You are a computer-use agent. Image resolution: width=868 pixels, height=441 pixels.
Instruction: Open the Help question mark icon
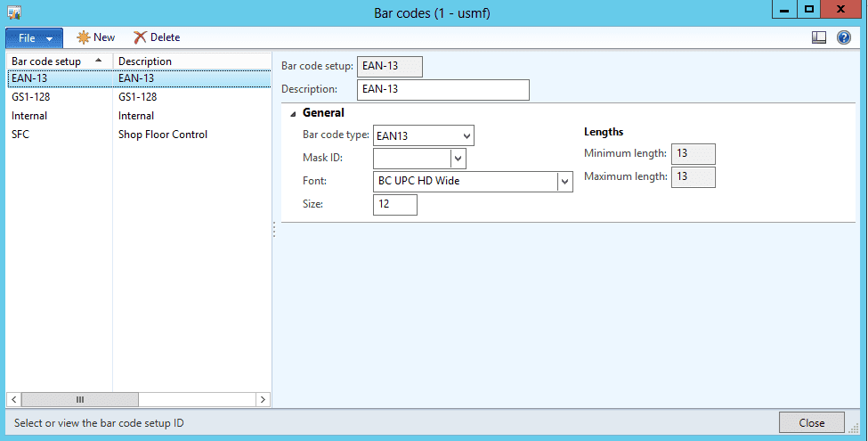coord(844,37)
